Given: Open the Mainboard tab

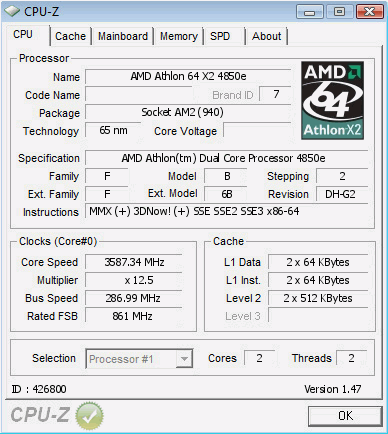Looking at the screenshot, I should [123, 36].
